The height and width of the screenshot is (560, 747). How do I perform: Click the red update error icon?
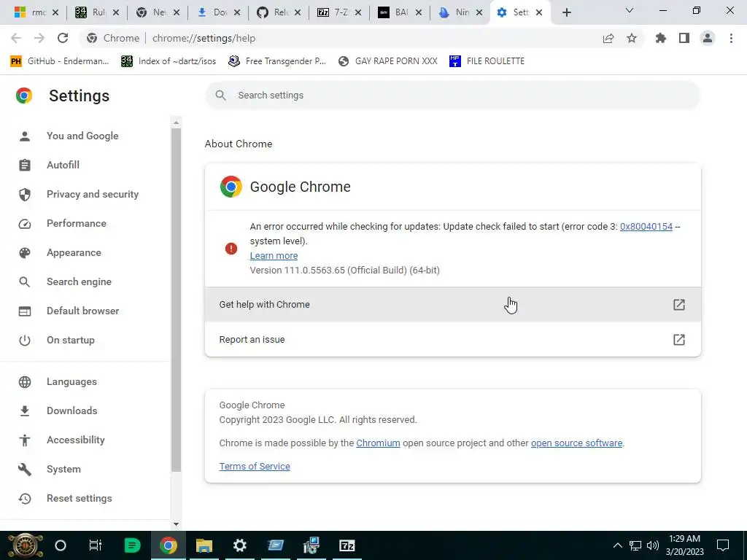[x=231, y=249]
